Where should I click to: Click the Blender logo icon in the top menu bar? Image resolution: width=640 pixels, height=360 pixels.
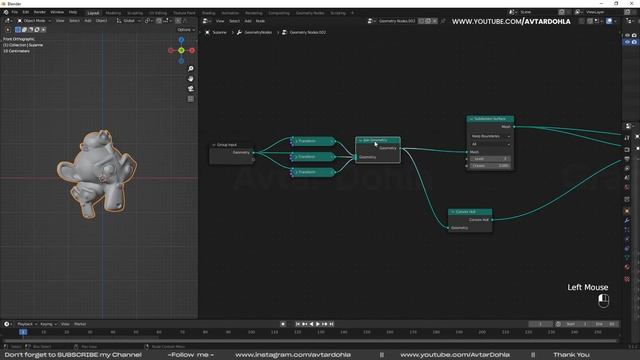click(x=6, y=12)
